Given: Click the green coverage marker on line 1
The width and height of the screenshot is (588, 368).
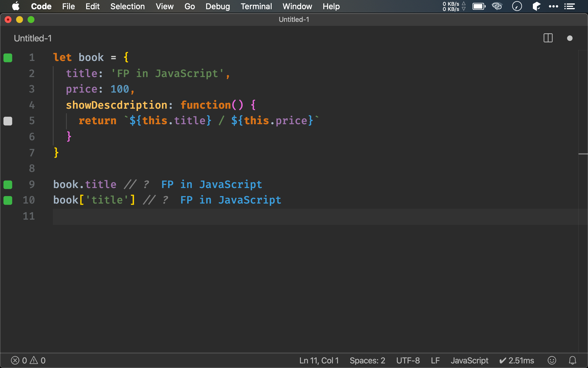Looking at the screenshot, I should point(8,58).
